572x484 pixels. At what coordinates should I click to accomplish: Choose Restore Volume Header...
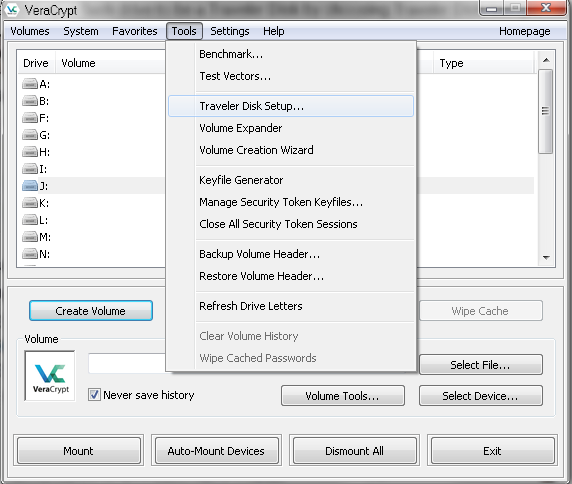click(291, 276)
